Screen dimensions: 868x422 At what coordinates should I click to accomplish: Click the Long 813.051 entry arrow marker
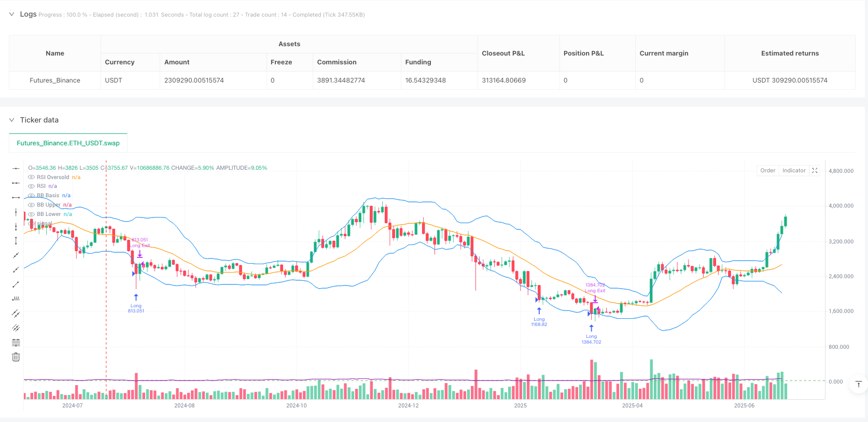tap(136, 297)
